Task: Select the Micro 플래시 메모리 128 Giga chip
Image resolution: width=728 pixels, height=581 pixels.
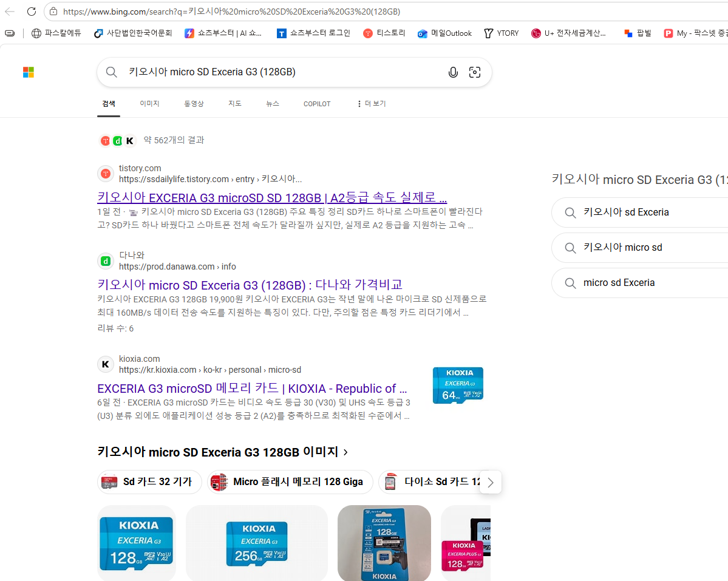Action: click(x=290, y=481)
